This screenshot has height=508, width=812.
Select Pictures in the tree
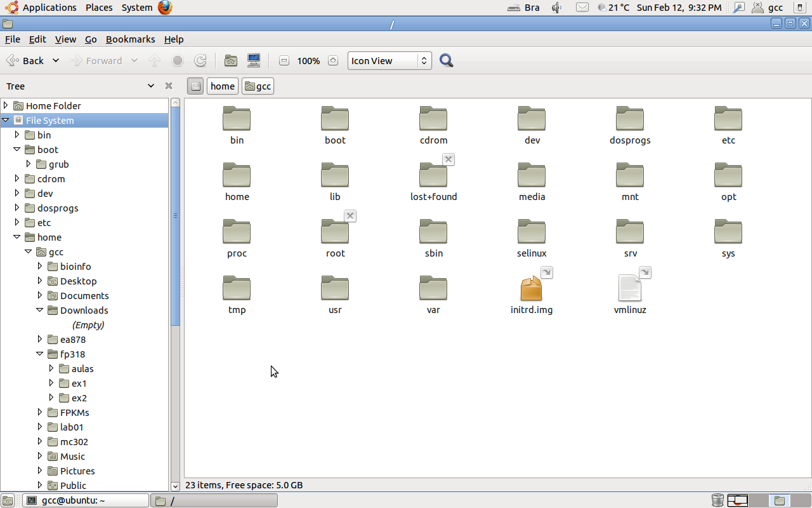pos(77,471)
